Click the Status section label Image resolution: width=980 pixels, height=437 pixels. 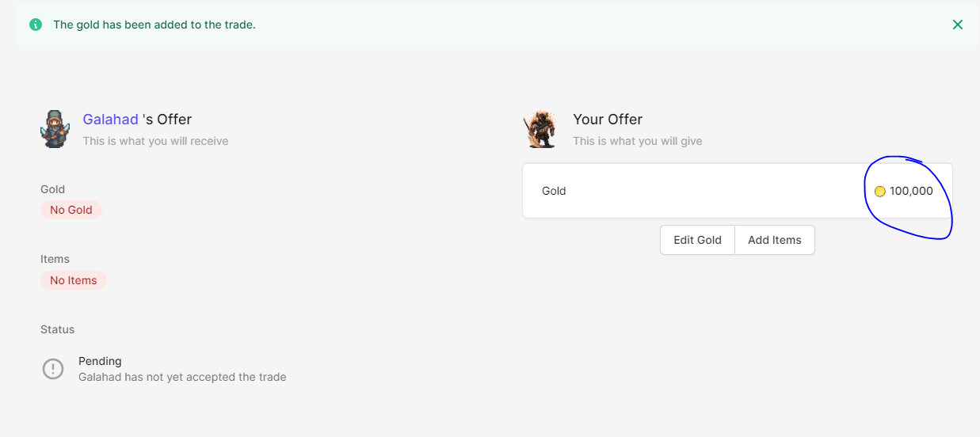[x=58, y=329]
